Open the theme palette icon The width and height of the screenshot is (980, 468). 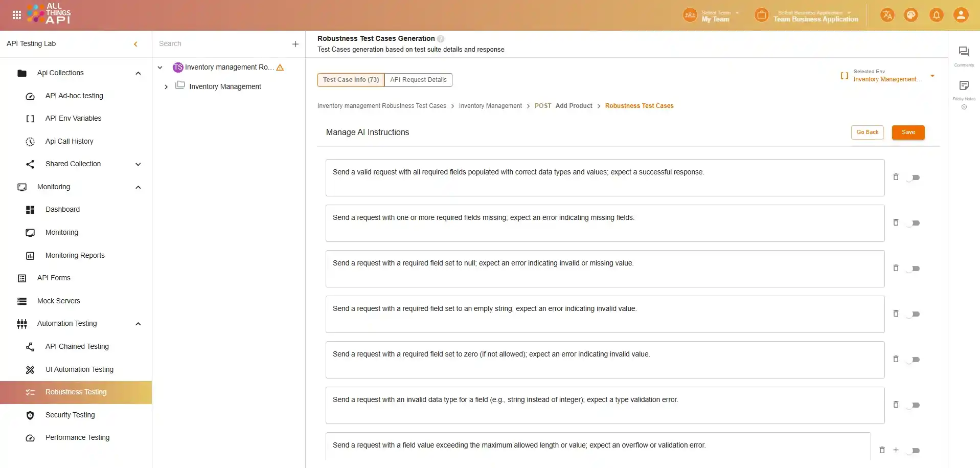coord(911,15)
